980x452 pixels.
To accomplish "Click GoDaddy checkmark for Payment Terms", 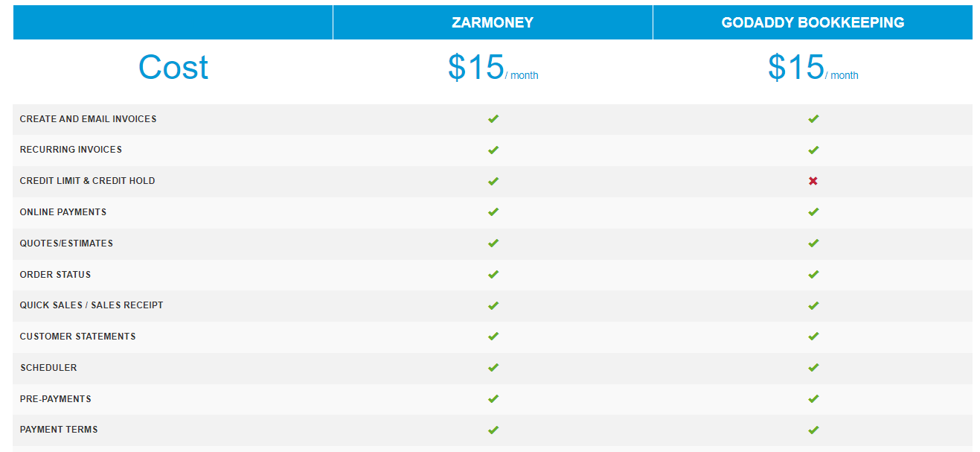I will click(x=813, y=430).
